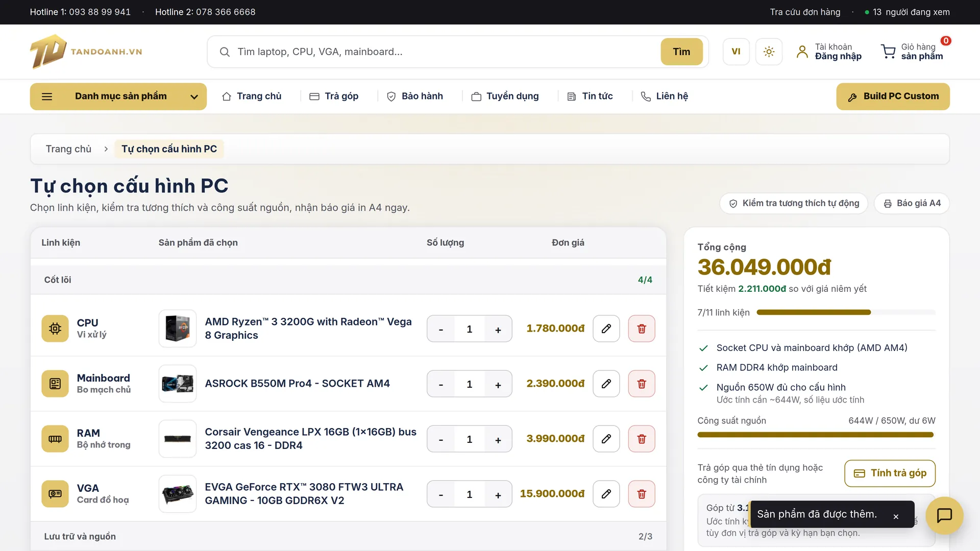
Task: Open Liên hệ menu item
Action: 665,96
